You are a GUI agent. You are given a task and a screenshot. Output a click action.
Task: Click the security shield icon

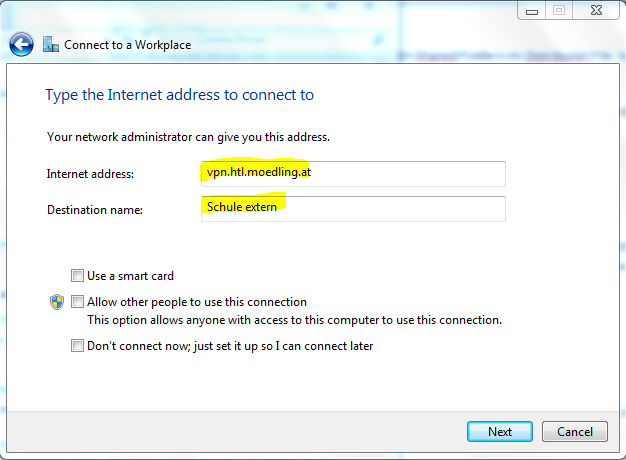[x=57, y=302]
